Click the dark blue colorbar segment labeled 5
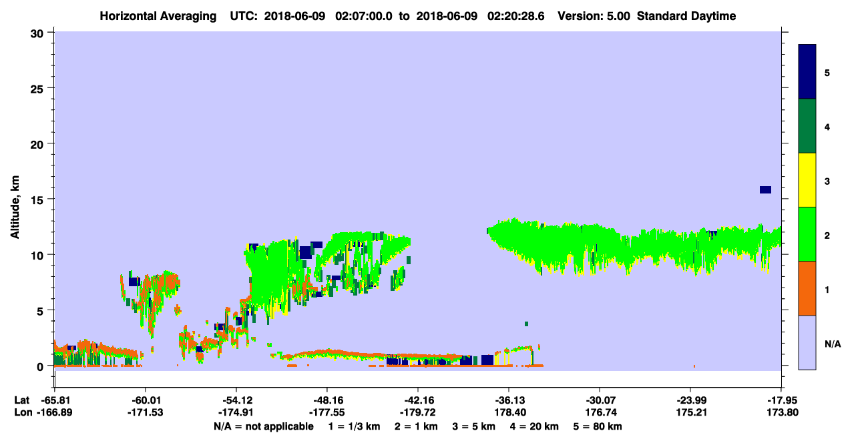 [x=807, y=71]
